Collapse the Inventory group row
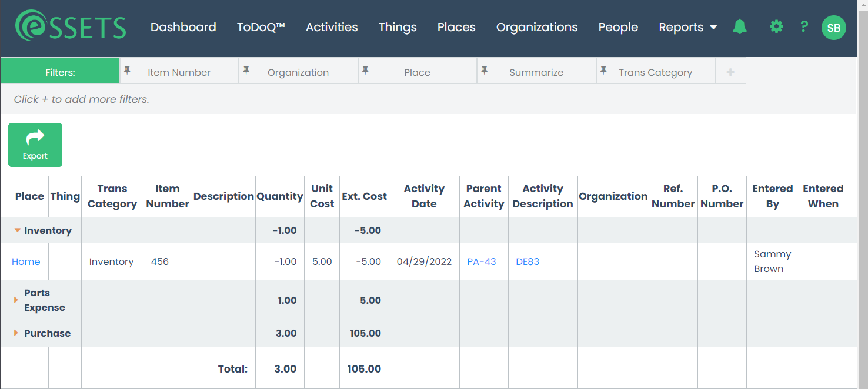Viewport: 868px width, 389px height. coord(18,230)
